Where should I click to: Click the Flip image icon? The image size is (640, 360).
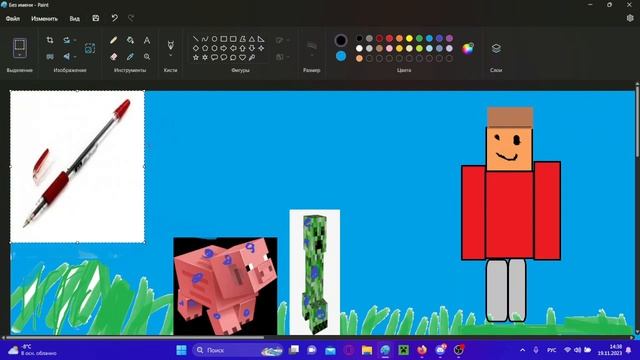click(67, 57)
